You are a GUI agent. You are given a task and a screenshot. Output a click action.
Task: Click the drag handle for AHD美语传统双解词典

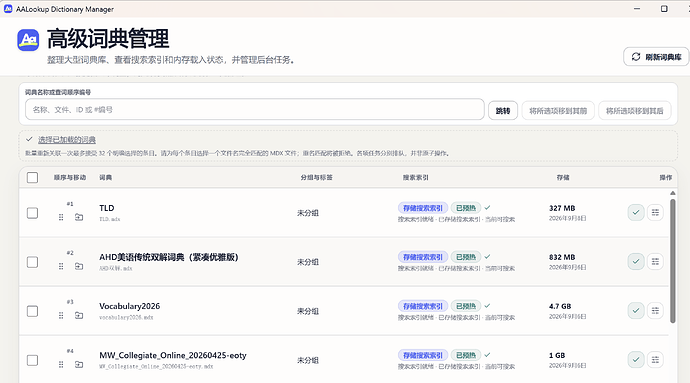pyautogui.click(x=61, y=266)
